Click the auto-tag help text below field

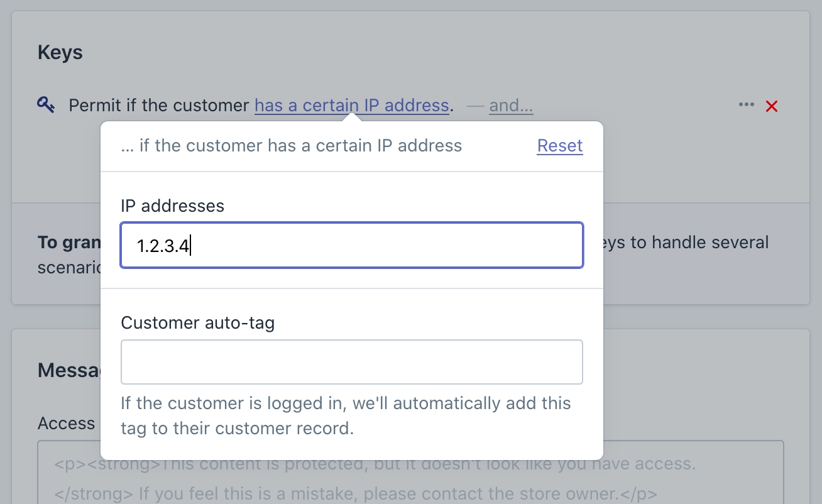tap(346, 415)
